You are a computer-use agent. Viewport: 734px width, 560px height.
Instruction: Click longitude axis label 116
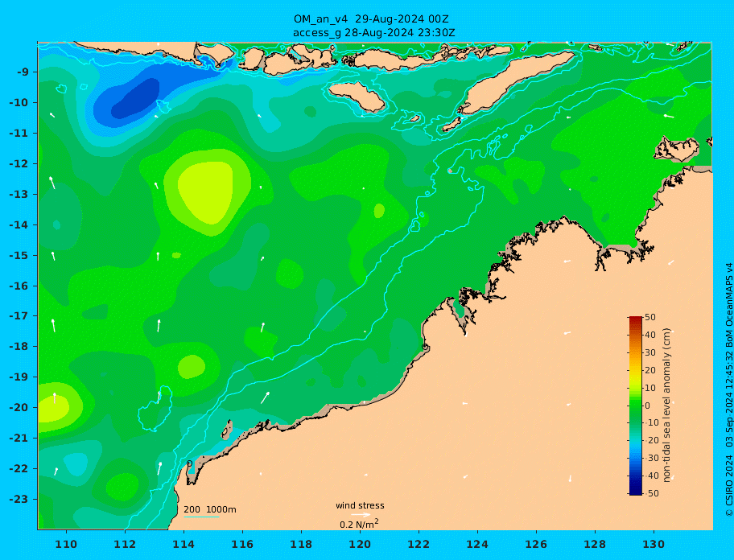(242, 545)
